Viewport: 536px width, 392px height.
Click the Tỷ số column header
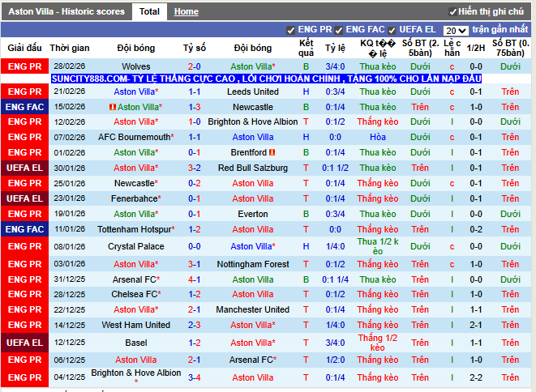coord(194,48)
